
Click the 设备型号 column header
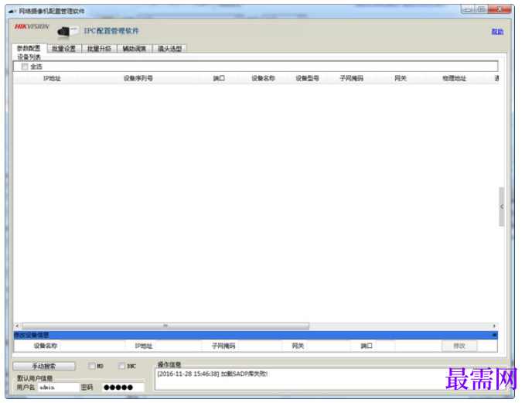pyautogui.click(x=307, y=78)
